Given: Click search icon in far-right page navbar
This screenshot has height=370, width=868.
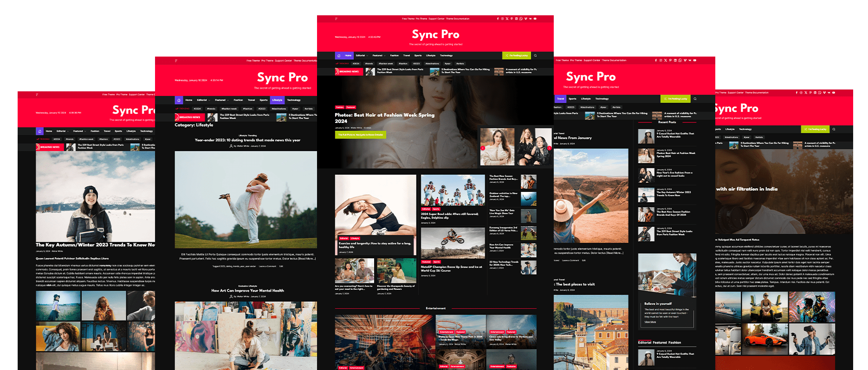Looking at the screenshot, I should (834, 129).
